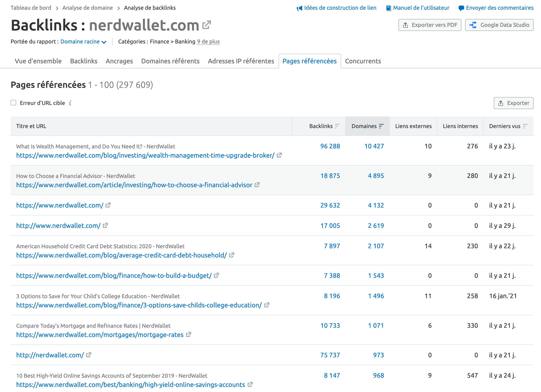Open the Ancrages tab
This screenshot has height=392, width=541.
click(119, 61)
